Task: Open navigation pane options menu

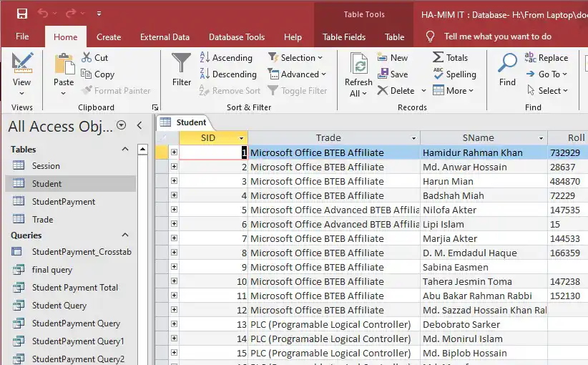Action: click(x=121, y=125)
